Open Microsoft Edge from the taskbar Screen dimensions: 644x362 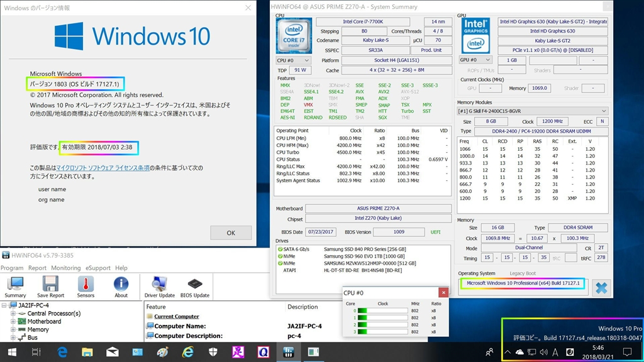pyautogui.click(x=63, y=352)
